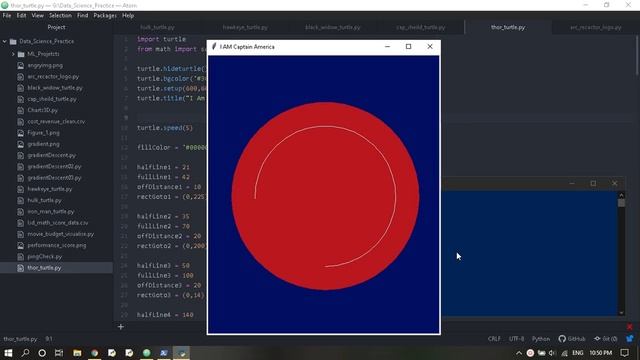
Task: Open Cortana circle icon in taskbar
Action: tap(42, 353)
